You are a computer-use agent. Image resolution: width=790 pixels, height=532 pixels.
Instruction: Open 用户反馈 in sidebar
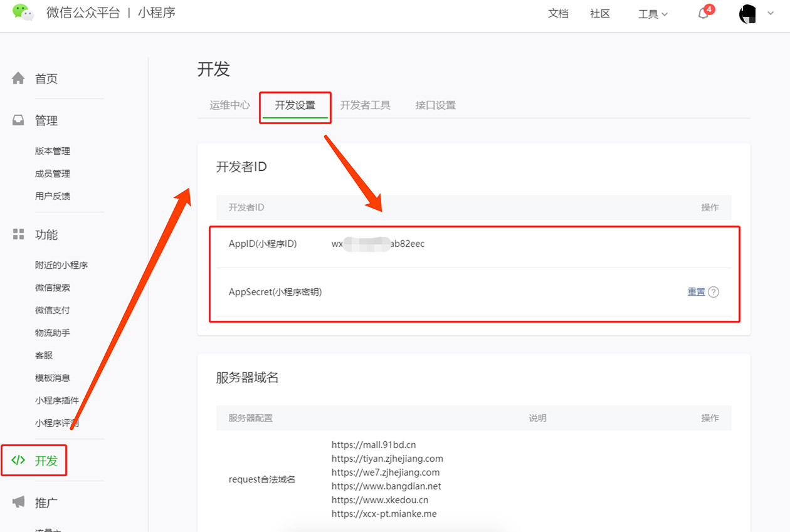(x=53, y=196)
